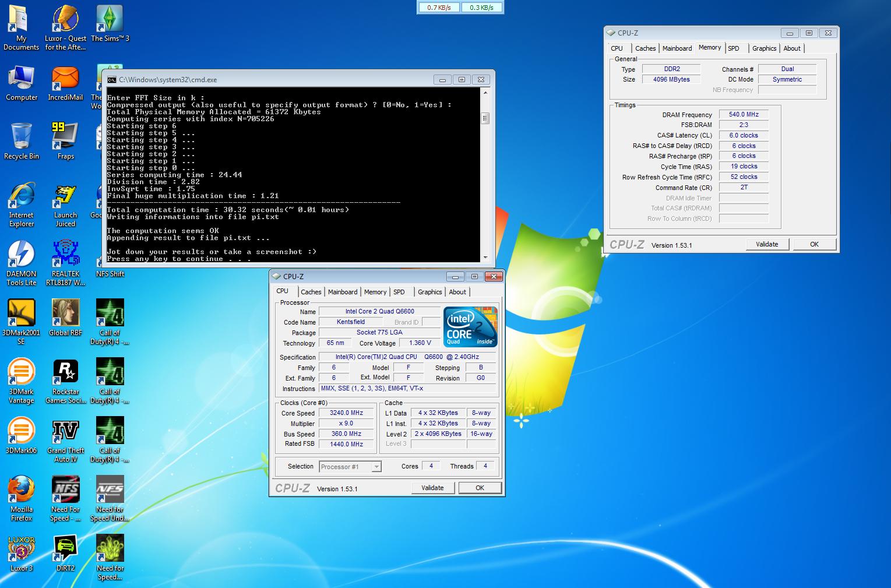
Task: Click Intel Core 2 Quad logo in CPU-Z
Action: pos(470,326)
